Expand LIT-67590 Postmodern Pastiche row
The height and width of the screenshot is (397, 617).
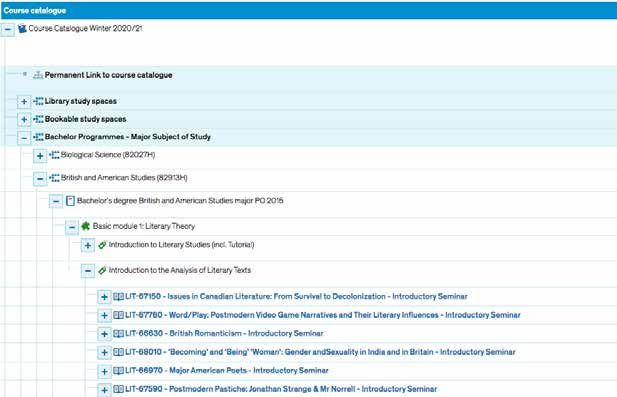point(104,390)
